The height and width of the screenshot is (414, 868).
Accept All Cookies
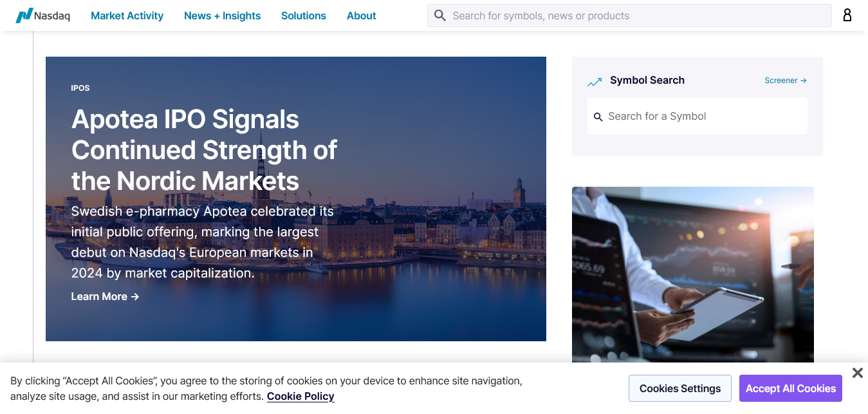(790, 388)
